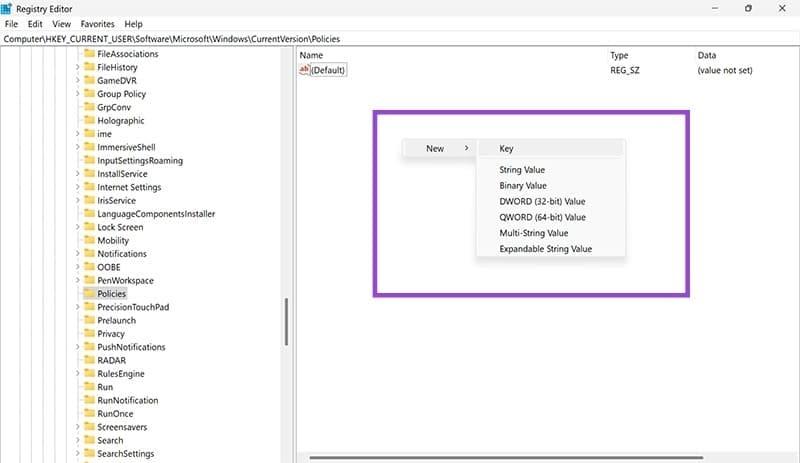Select Key in the New submenu

(x=507, y=148)
